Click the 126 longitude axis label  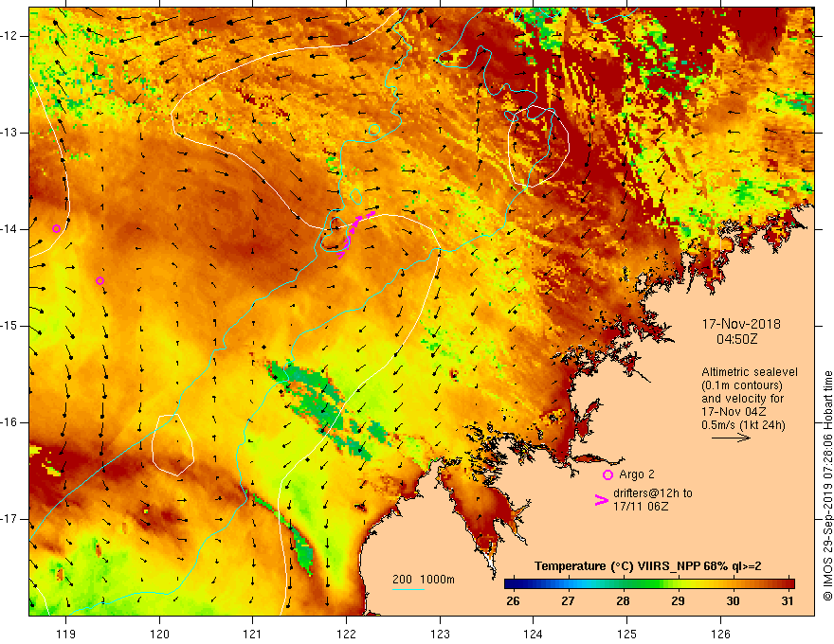pyautogui.click(x=720, y=634)
